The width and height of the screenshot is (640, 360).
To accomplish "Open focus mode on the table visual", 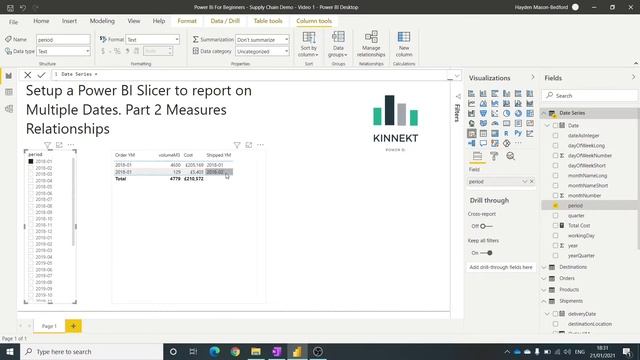I will 249,145.
